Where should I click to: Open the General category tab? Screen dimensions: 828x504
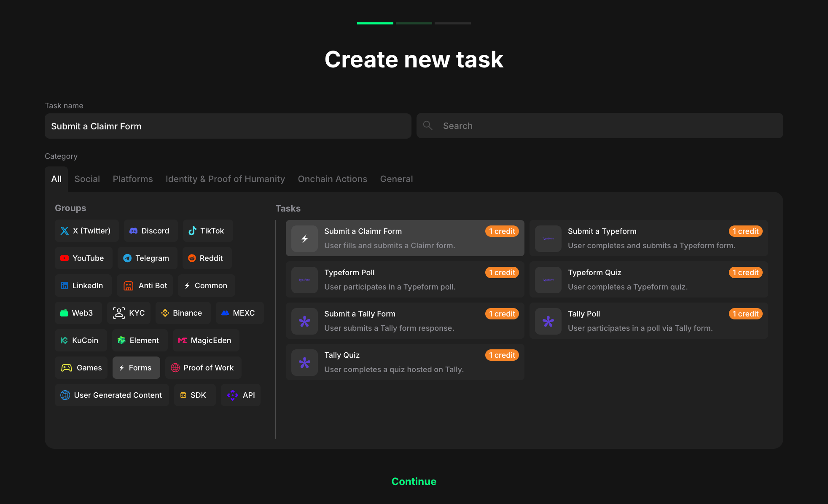pyautogui.click(x=396, y=179)
